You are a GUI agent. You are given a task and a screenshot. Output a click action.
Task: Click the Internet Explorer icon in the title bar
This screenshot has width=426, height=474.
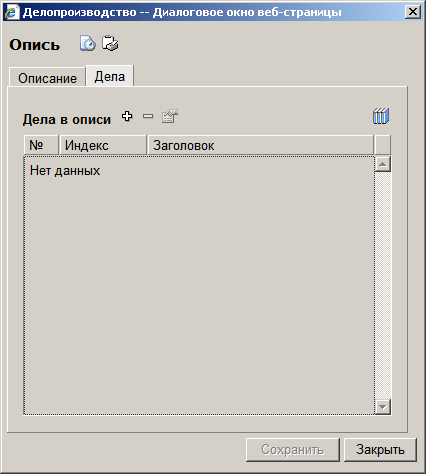tap(12, 12)
